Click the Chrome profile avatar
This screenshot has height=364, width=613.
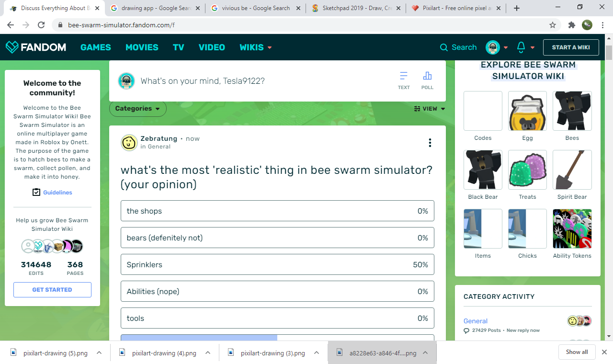click(x=587, y=25)
